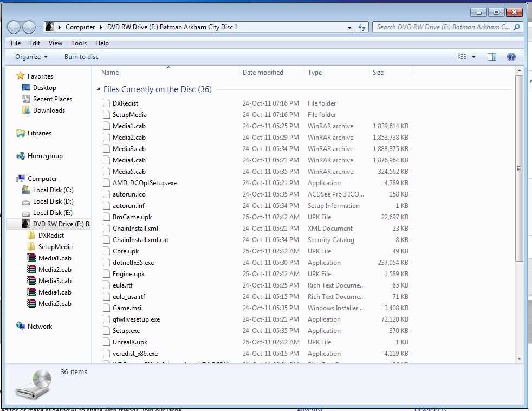Select Computer in the navigation pane
This screenshot has width=532, height=411.
tap(42, 178)
